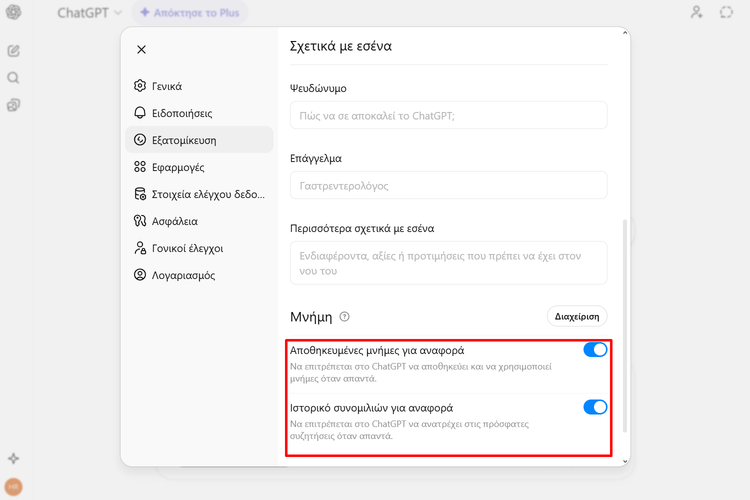750x500 pixels.
Task: Click the Στοιχεία ελέγχου δεδομένων database icon
Action: [x=140, y=194]
